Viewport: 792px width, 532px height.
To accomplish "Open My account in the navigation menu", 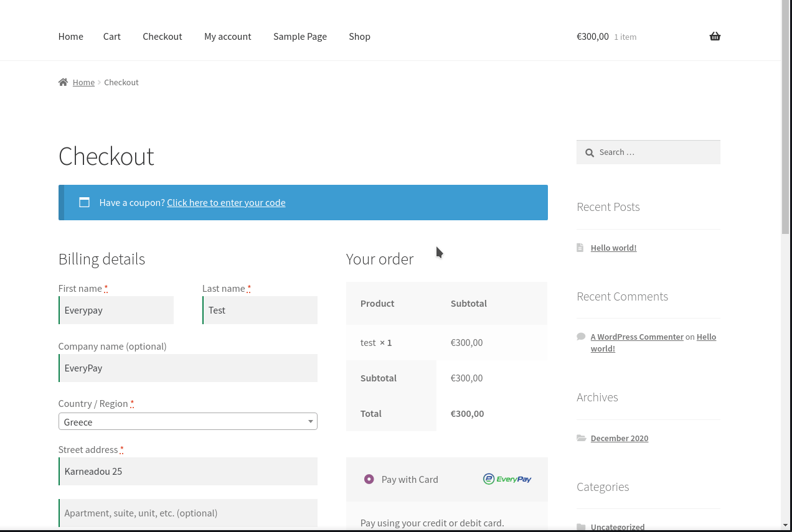I will pos(228,36).
